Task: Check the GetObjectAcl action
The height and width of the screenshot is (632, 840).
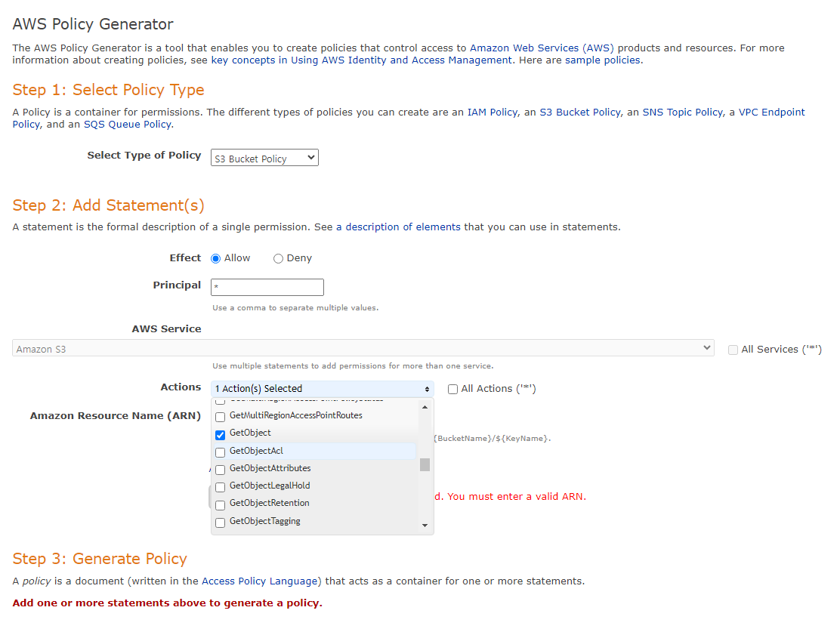Action: [x=220, y=452]
